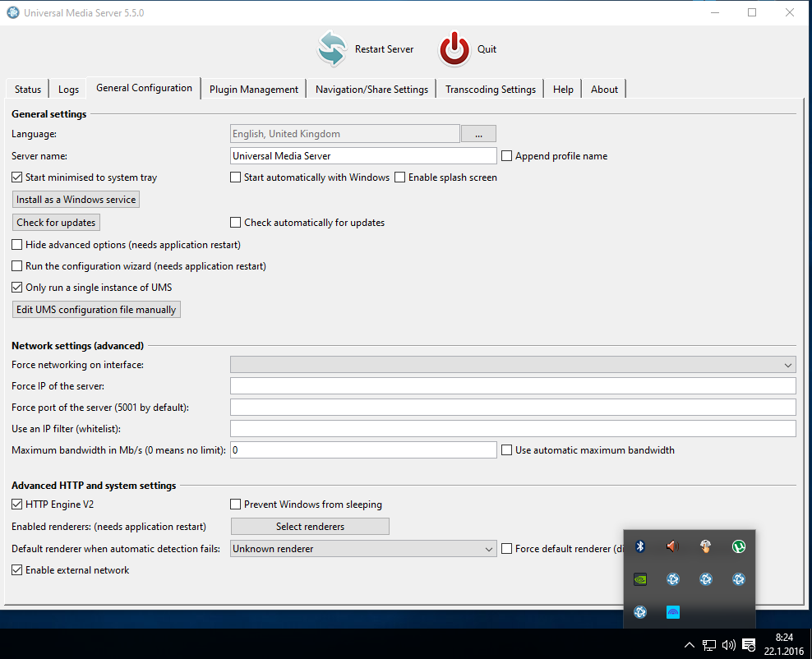
Task: Enable Use automatic maximum bandwidth
Action: click(x=507, y=450)
